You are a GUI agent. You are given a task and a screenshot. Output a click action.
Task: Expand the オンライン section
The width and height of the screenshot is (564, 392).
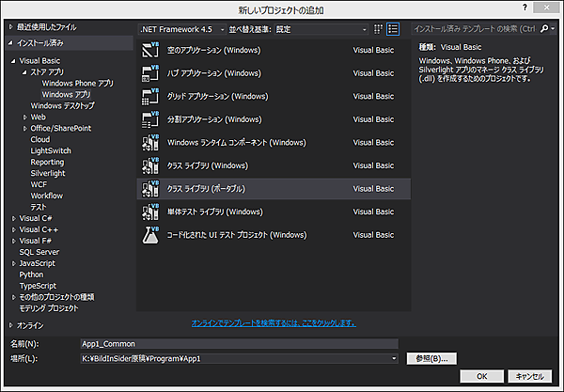(11, 325)
